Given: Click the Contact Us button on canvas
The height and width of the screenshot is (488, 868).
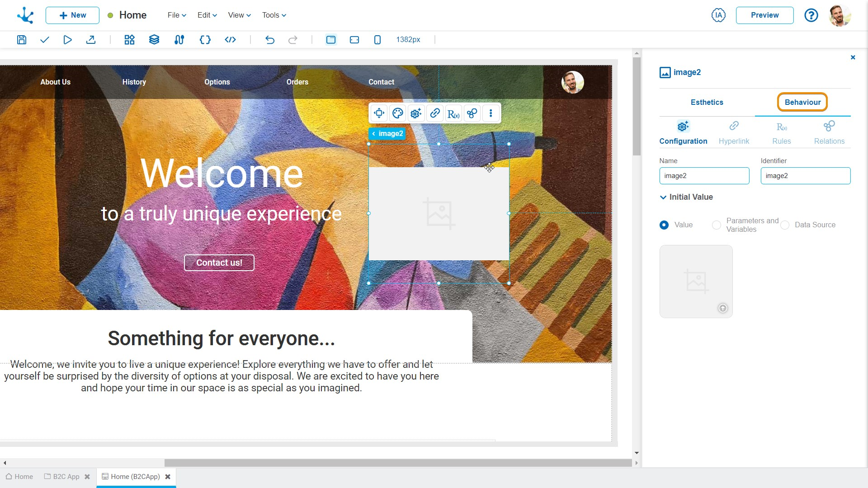Looking at the screenshot, I should point(219,262).
